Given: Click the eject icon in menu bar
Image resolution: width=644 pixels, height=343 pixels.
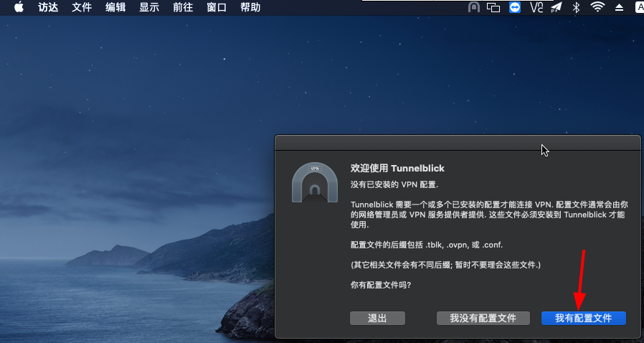Looking at the screenshot, I should point(620,7).
